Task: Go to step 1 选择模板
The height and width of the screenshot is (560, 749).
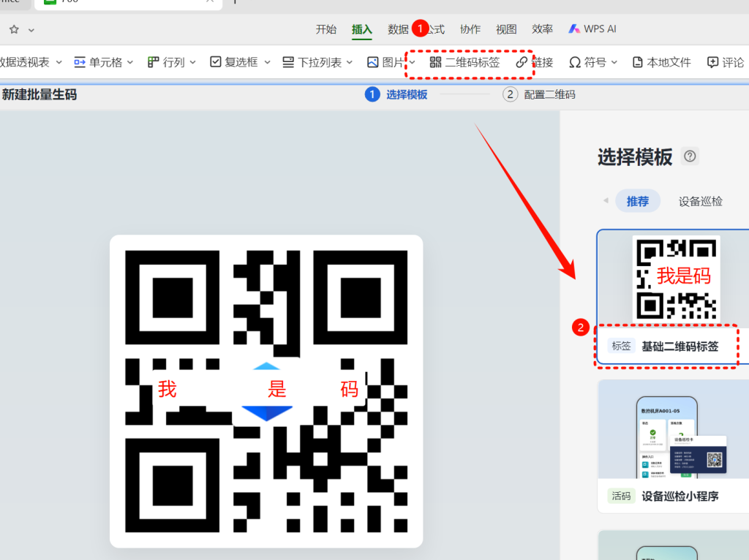Action: click(396, 94)
